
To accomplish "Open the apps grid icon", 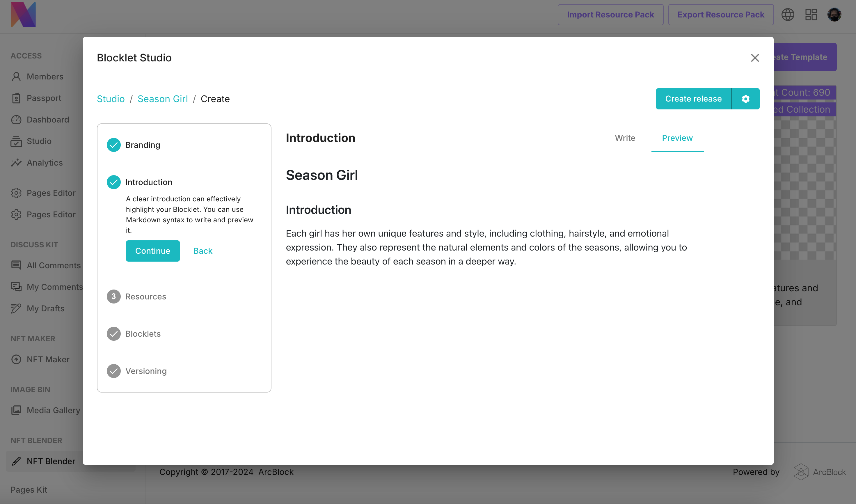I will (x=811, y=15).
